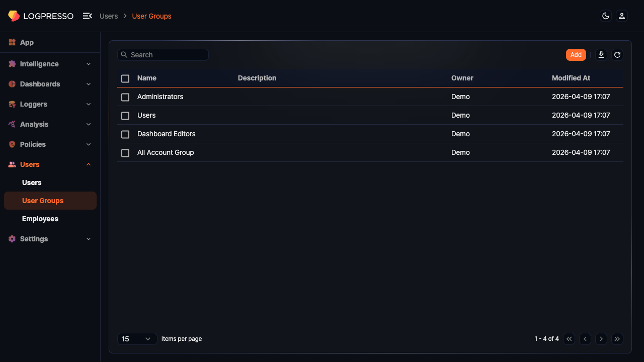
Task: Click Users in the breadcrumb trail
Action: pos(109,16)
